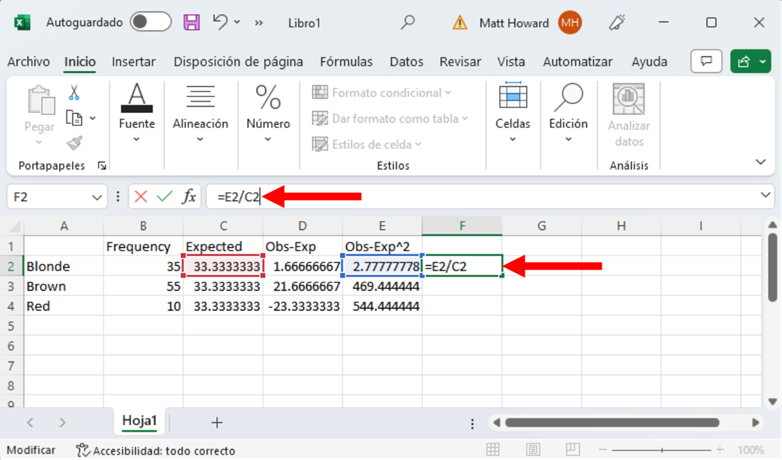Confirm formula with the checkmark icon

[164, 197]
